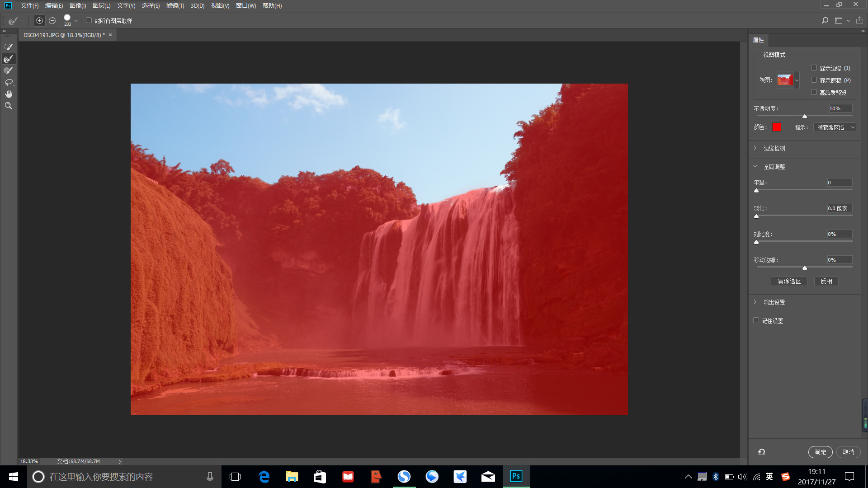Select the Hand tool

click(x=9, y=94)
